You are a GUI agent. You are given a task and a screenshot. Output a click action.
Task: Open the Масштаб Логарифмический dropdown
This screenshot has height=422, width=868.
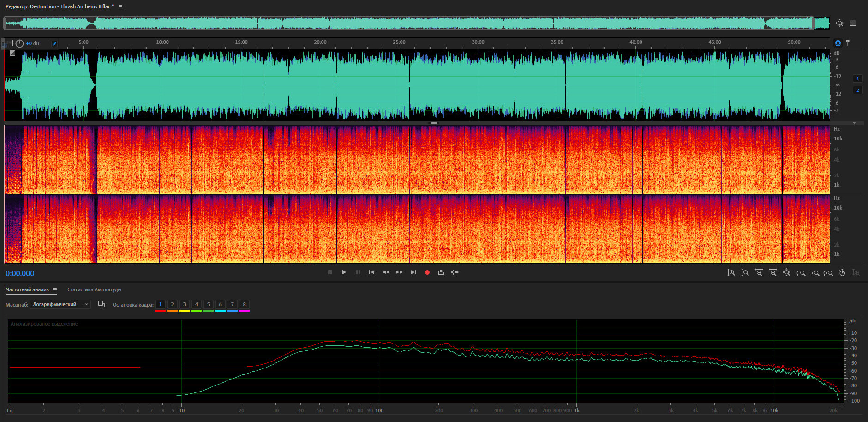click(60, 304)
